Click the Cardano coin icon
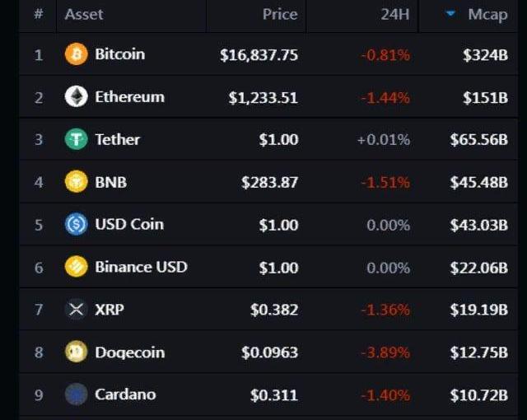The image size is (527, 420). pyautogui.click(x=77, y=394)
